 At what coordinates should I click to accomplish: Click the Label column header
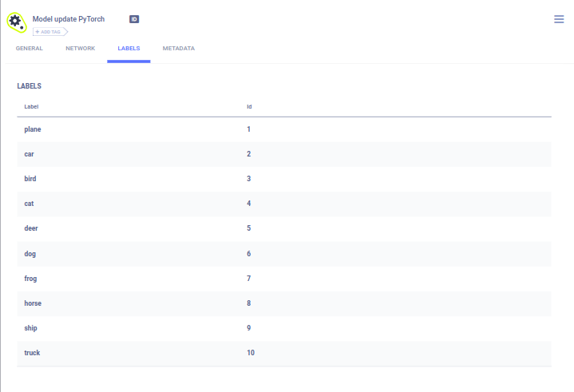click(x=31, y=106)
